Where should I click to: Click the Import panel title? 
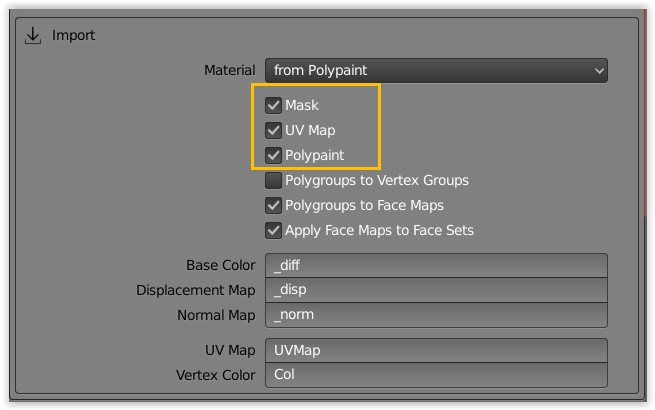tap(74, 36)
